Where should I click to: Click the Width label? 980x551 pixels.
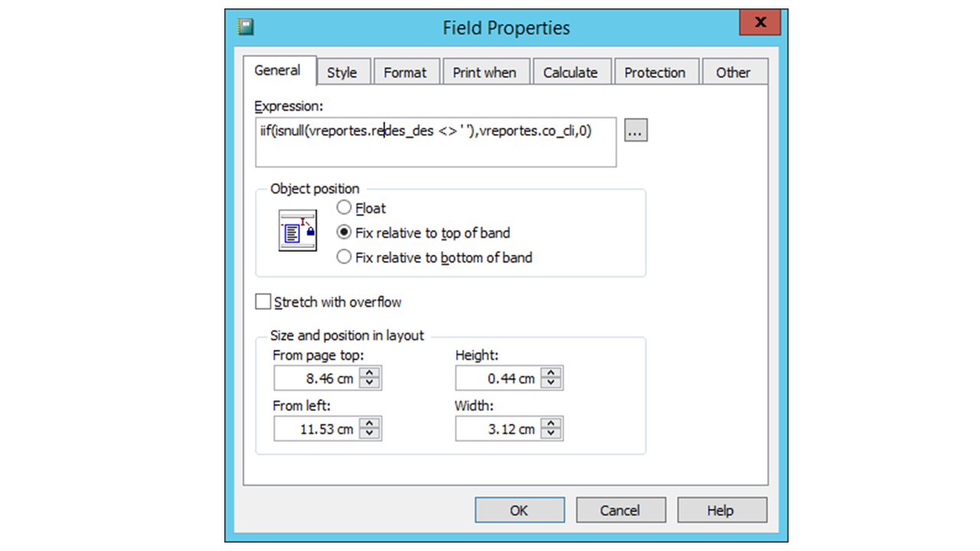coord(475,406)
